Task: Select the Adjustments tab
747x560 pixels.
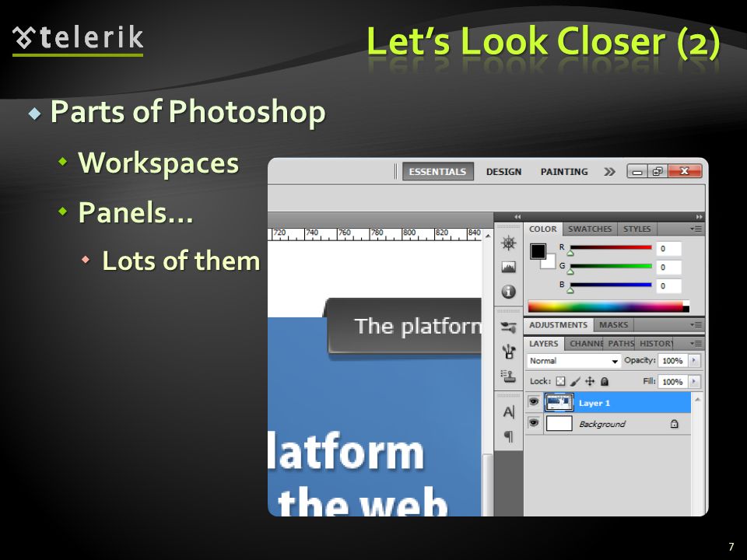Action: point(559,325)
